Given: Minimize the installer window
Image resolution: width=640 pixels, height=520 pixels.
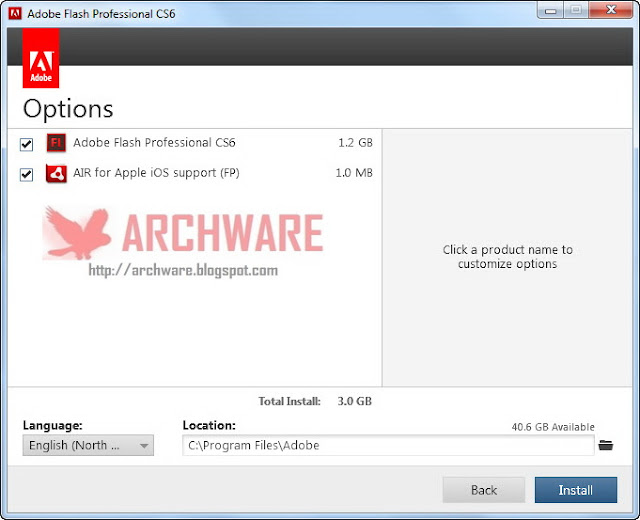Looking at the screenshot, I should pos(550,10).
